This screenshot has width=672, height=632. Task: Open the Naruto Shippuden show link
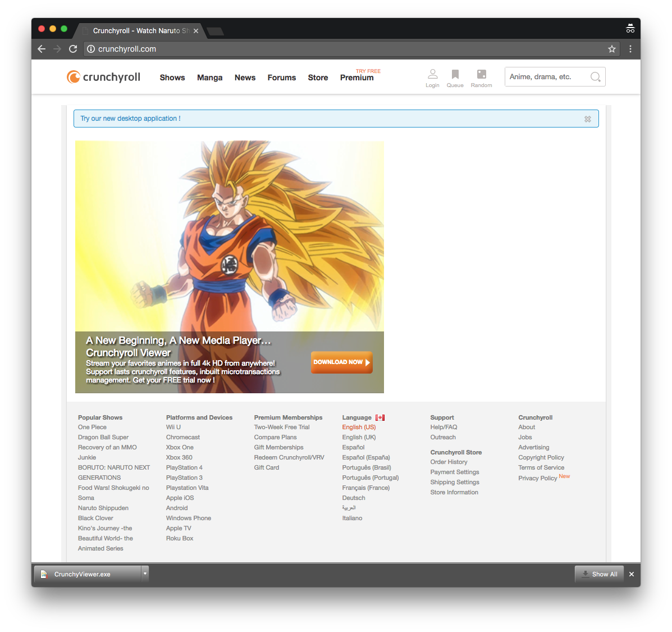pyautogui.click(x=103, y=508)
